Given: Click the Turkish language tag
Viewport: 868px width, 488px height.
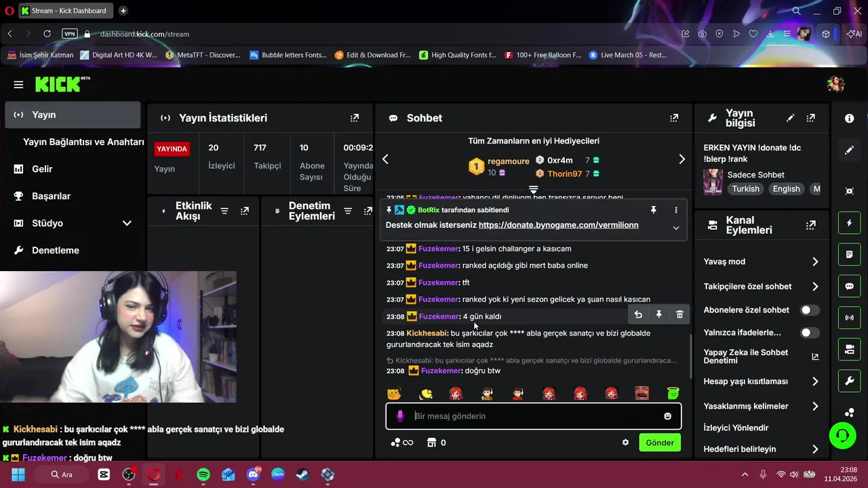Looking at the screenshot, I should click(745, 189).
